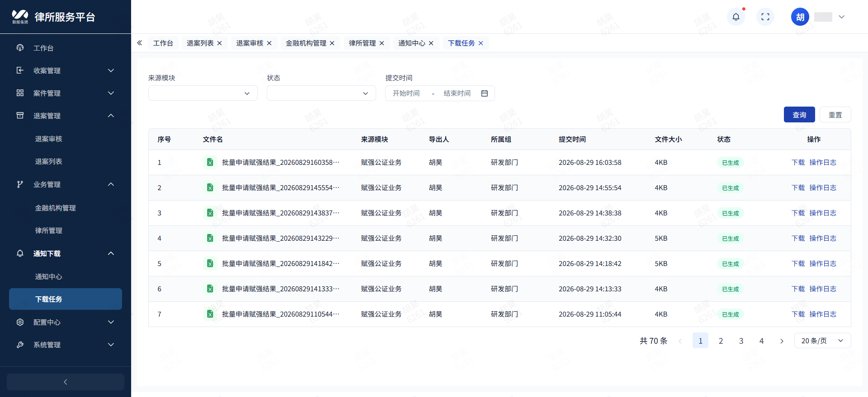Close the 退案列表 tab
The width and height of the screenshot is (868, 397).
220,43
